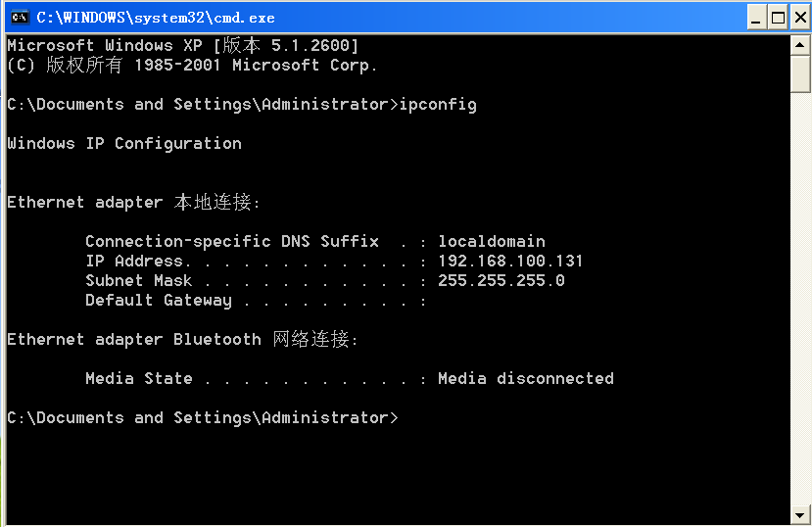Click the IP address 192.168.100.131

509,262
